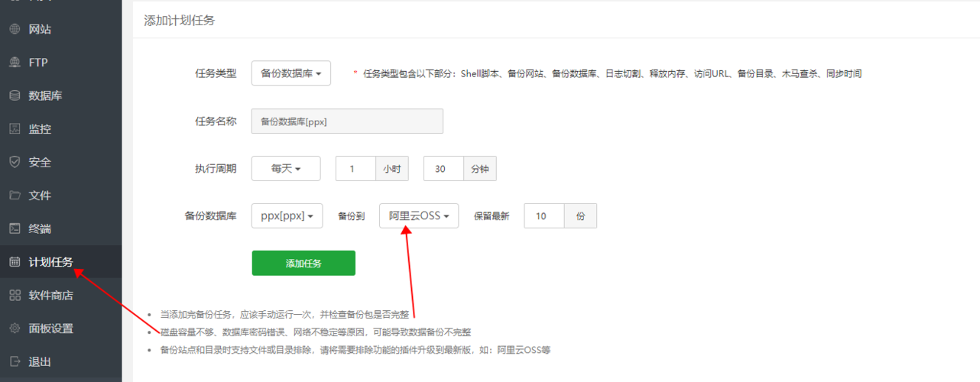This screenshot has height=382, width=980.
Task: Click the FTP icon in sidebar
Action: pos(15,63)
